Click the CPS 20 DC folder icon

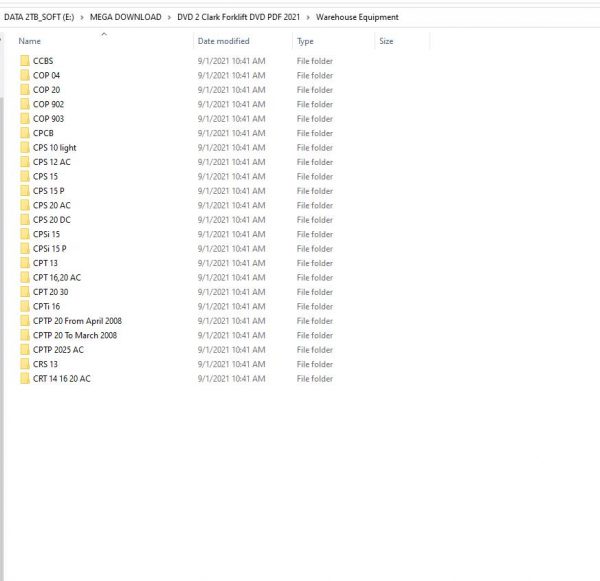coord(25,220)
